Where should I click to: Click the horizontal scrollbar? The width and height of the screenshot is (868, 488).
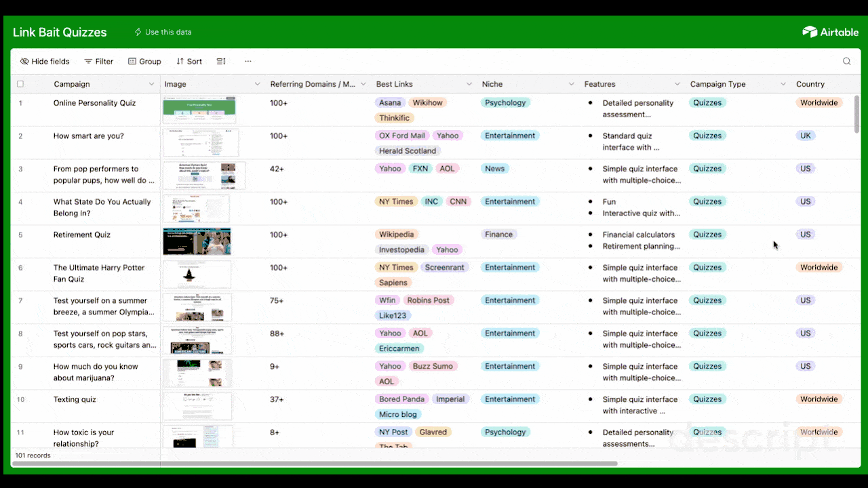click(315, 464)
